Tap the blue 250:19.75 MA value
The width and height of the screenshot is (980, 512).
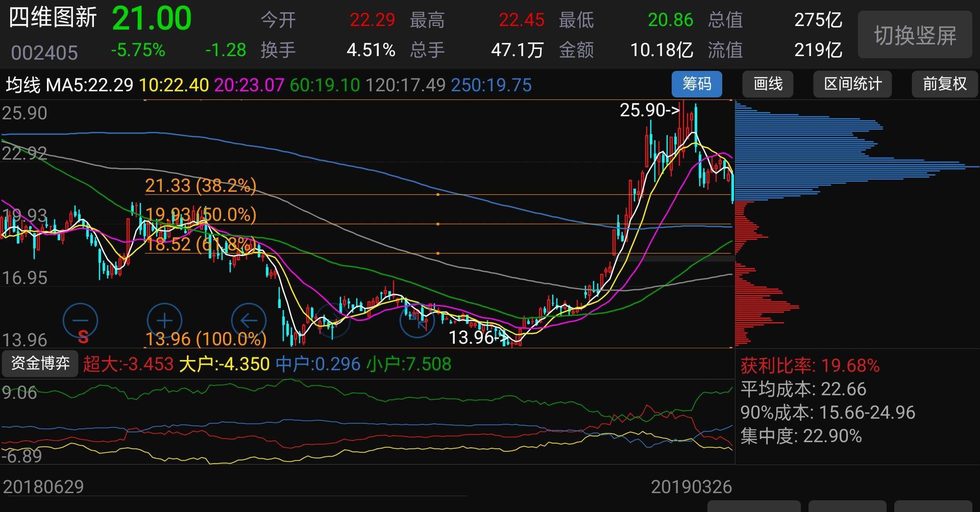point(491,85)
